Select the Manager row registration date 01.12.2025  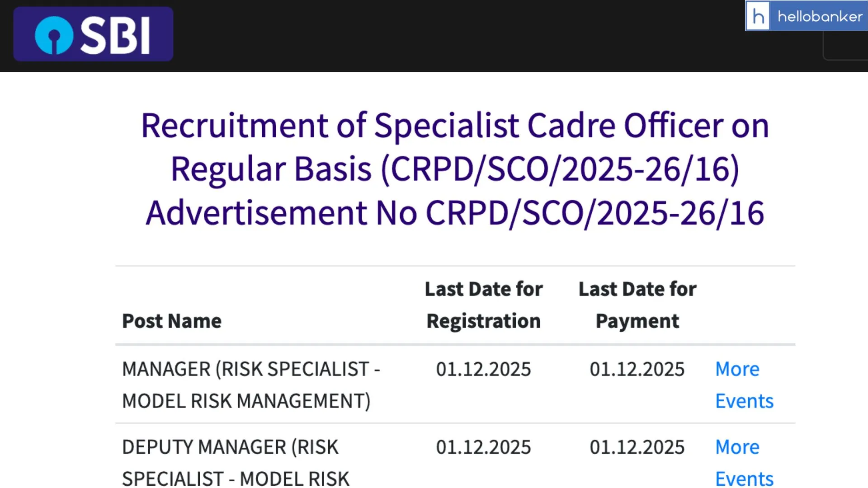(x=483, y=369)
